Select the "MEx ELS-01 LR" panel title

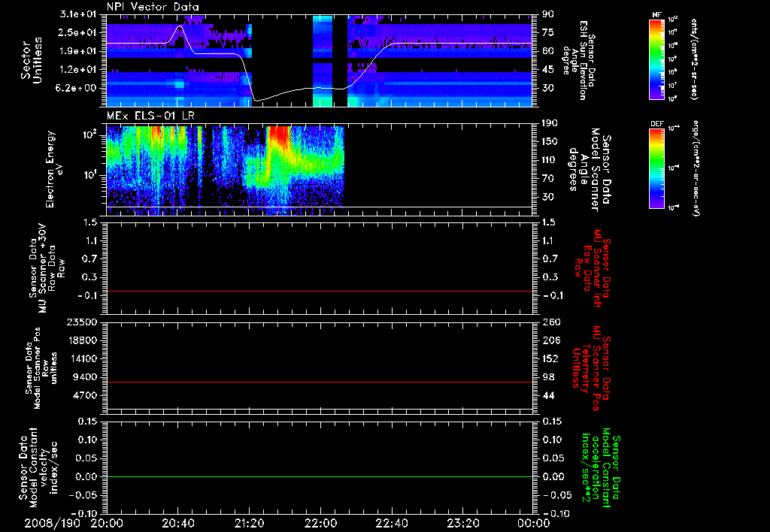150,116
